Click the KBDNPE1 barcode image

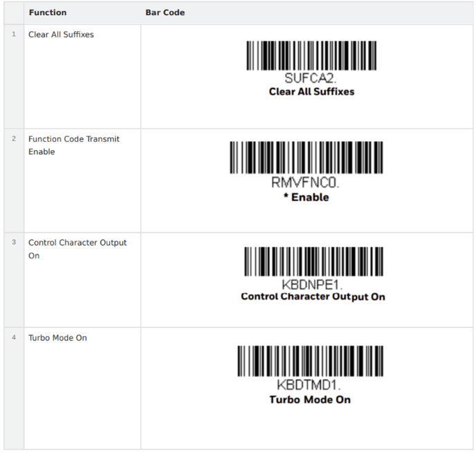point(313,261)
